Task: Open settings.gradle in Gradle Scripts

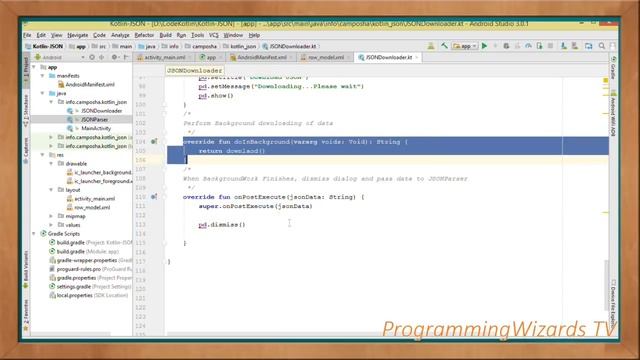Action: [x=73, y=287]
